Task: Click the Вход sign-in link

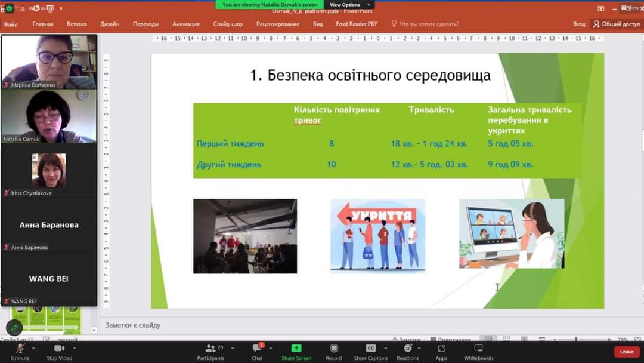Action: pos(578,24)
